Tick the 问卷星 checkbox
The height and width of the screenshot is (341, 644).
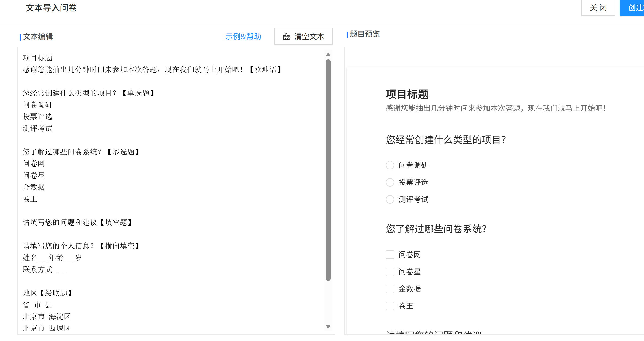pyautogui.click(x=390, y=272)
